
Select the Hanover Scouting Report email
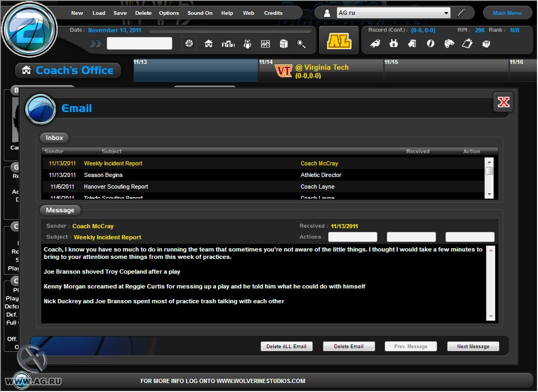[263, 186]
